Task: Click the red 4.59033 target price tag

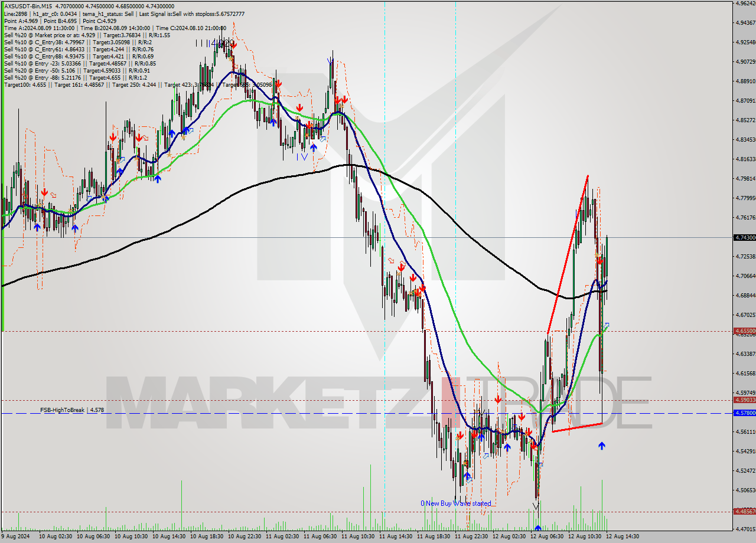Action: 744,400
